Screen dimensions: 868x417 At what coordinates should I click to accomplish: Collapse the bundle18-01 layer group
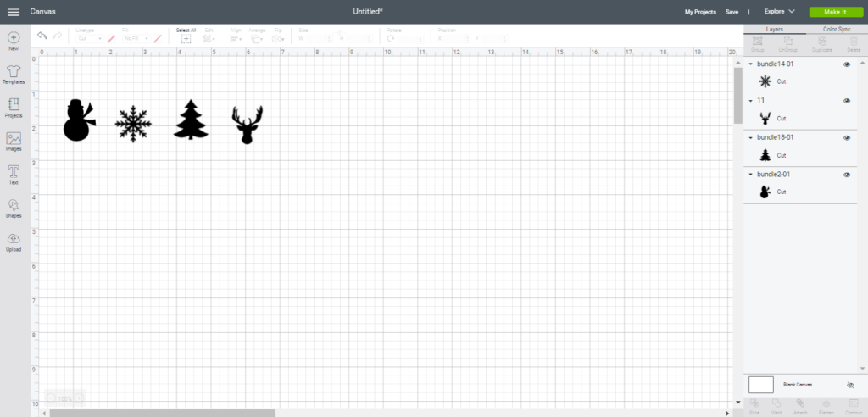751,137
